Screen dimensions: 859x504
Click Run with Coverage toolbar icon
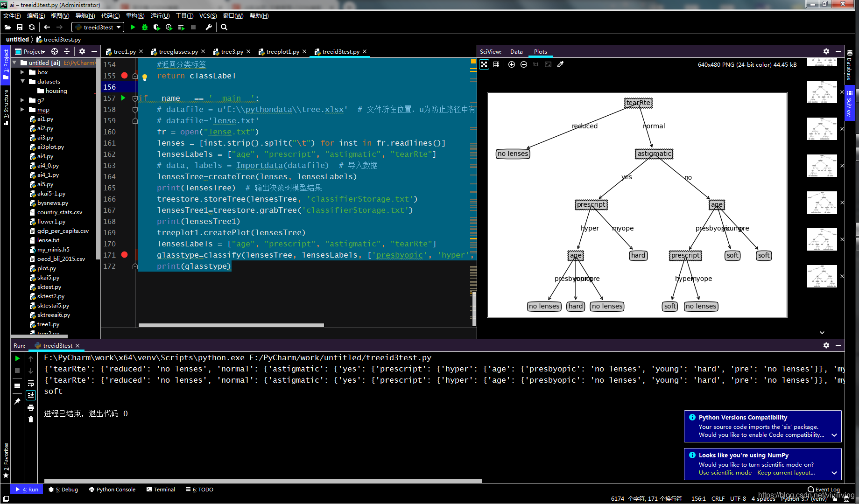tap(157, 27)
